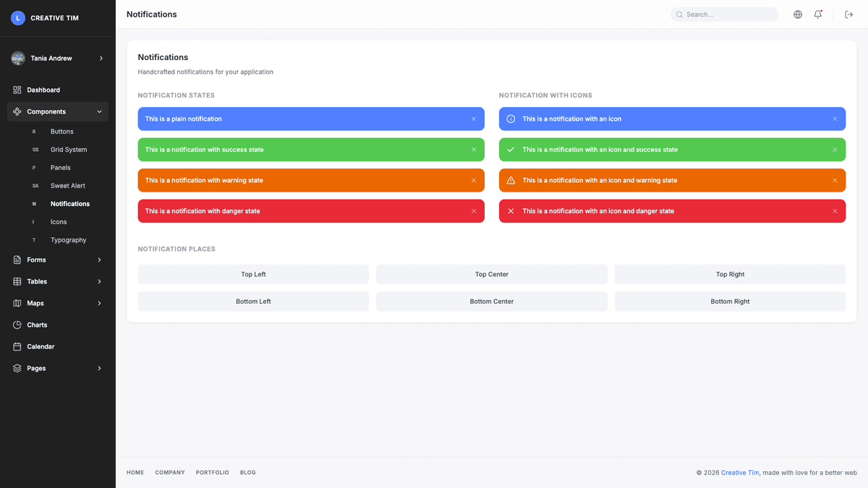Select the Dashboard icon in sidebar
The height and width of the screenshot is (488, 868).
(16, 90)
